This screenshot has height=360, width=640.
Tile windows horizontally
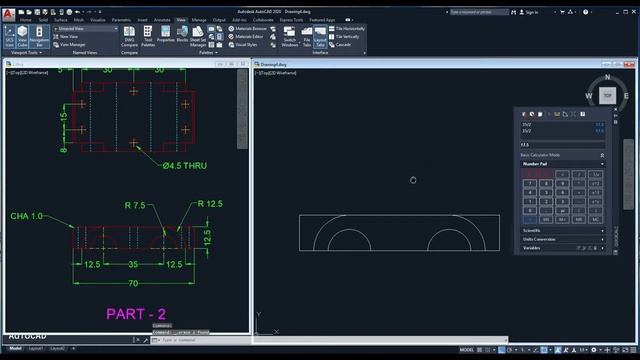click(x=347, y=29)
